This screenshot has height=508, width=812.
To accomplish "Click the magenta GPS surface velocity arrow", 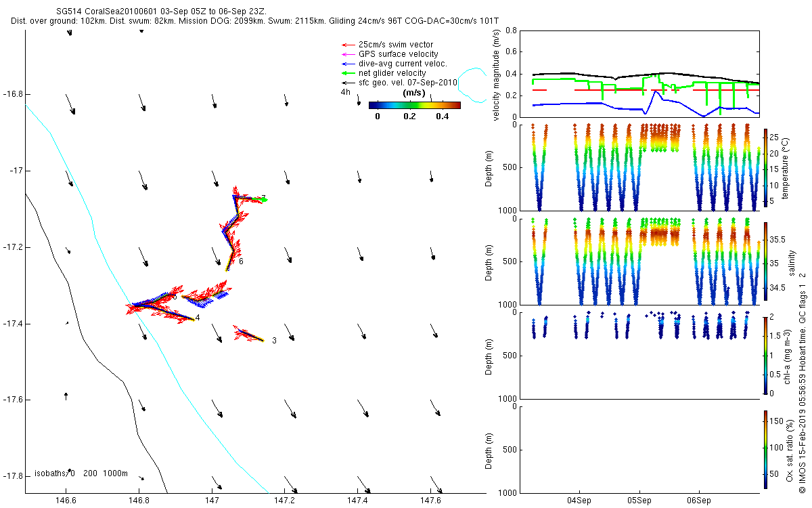I will (x=348, y=54).
